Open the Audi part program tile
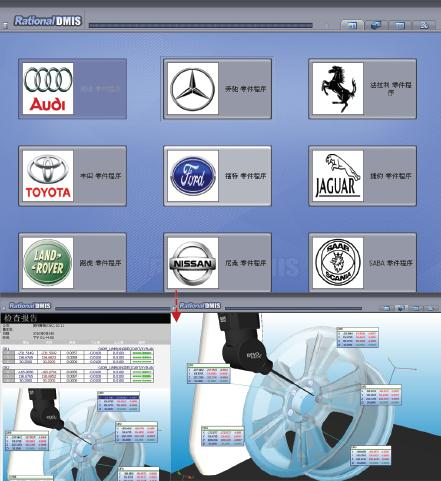Image resolution: width=441 pixels, height=481 pixels. [x=72, y=89]
